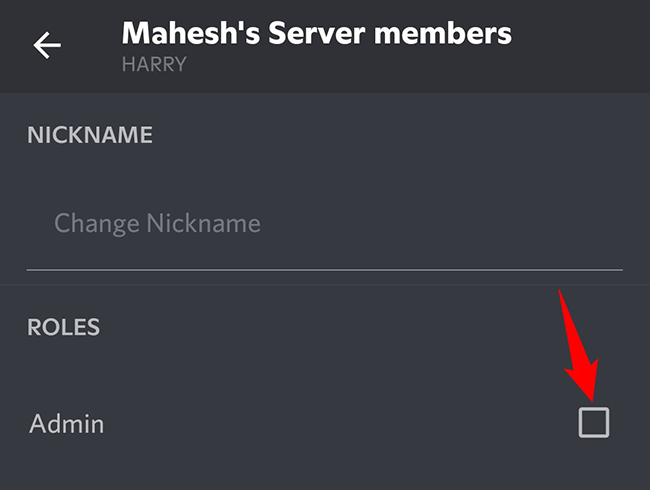This screenshot has width=650, height=490.
Task: Assign Admin role to HARRY via checkbox
Action: [x=593, y=423]
